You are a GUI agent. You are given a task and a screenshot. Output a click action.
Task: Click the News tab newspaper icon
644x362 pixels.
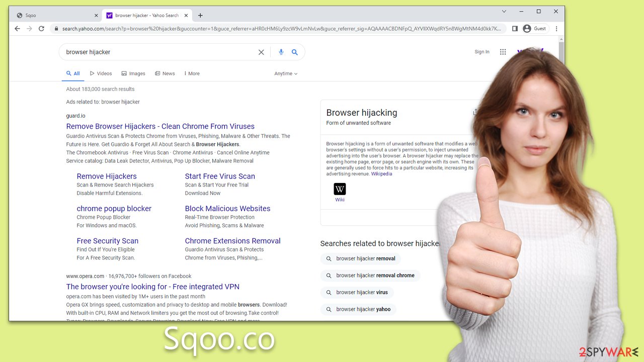point(157,73)
